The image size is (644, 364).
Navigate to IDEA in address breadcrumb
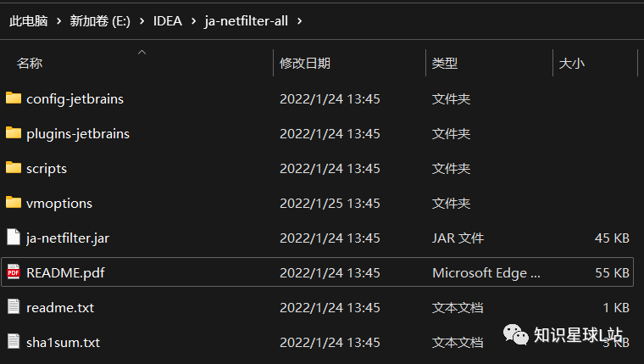(168, 21)
